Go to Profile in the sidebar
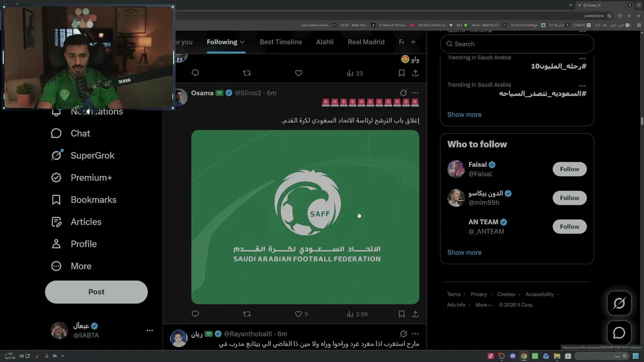The height and width of the screenshot is (362, 644). 73,244
